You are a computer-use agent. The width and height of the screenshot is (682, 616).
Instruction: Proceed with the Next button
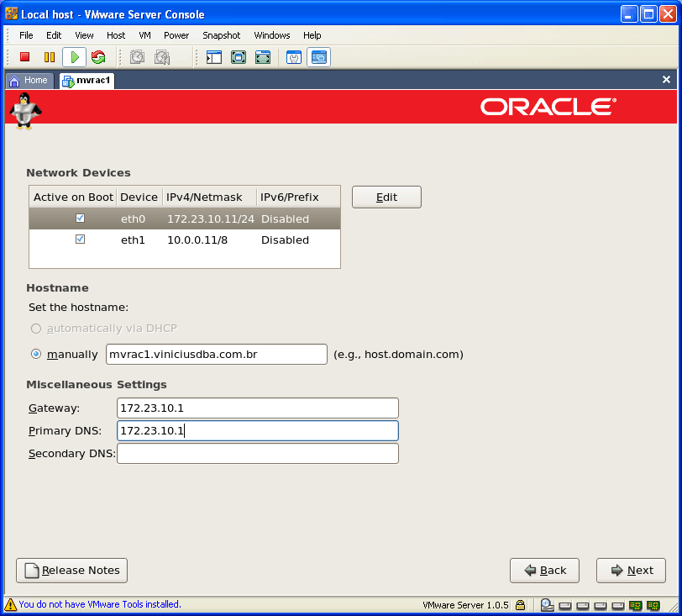[x=631, y=571]
